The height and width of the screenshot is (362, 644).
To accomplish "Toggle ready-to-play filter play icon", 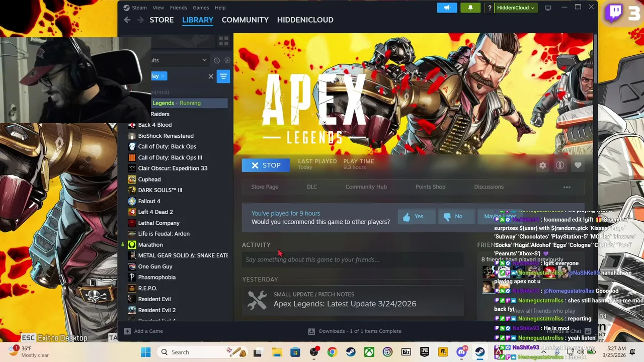I will pos(227,60).
